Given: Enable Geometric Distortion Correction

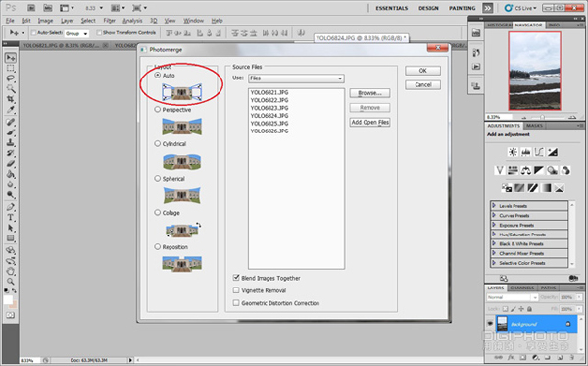Looking at the screenshot, I should click(x=236, y=303).
